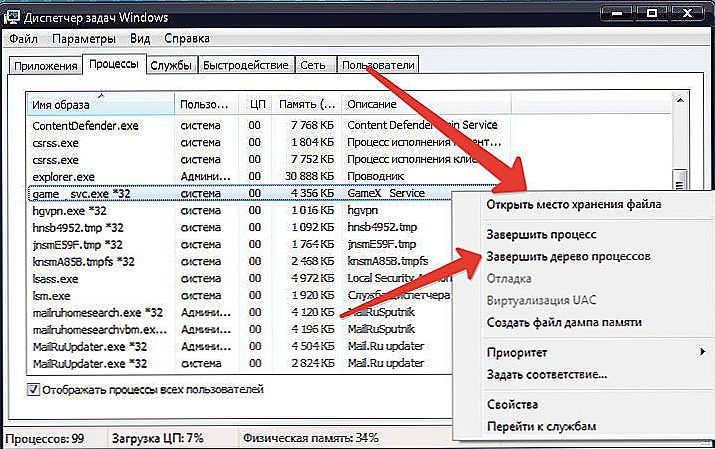Select the mailruhomesearch.exe *32 process
715x449 pixels.
pyautogui.click(x=239, y=313)
